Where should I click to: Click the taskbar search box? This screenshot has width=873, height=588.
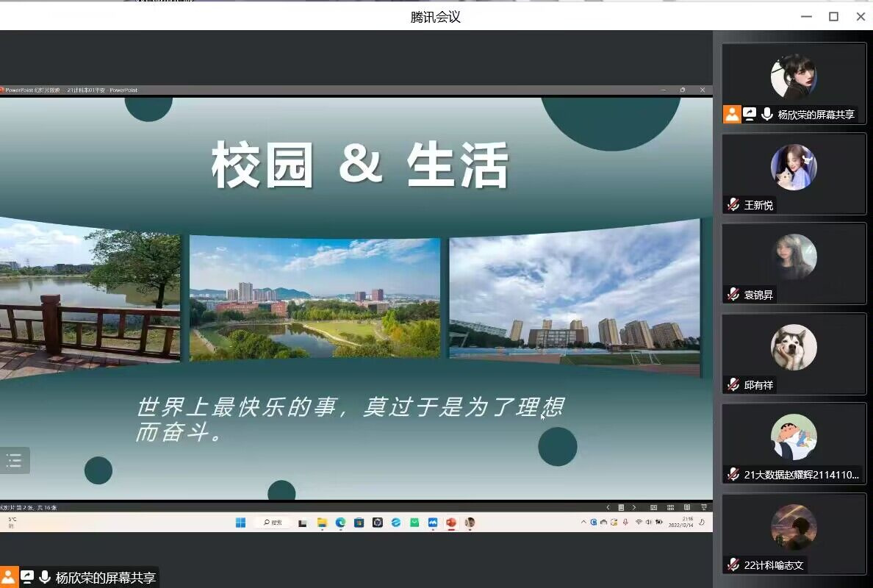tap(273, 523)
